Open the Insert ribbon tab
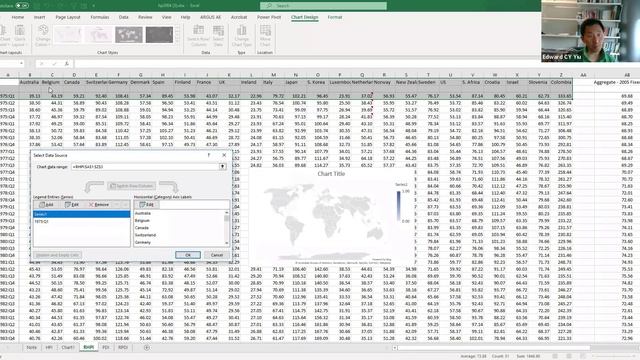Screen dimensions: 640x360 coord(40,17)
